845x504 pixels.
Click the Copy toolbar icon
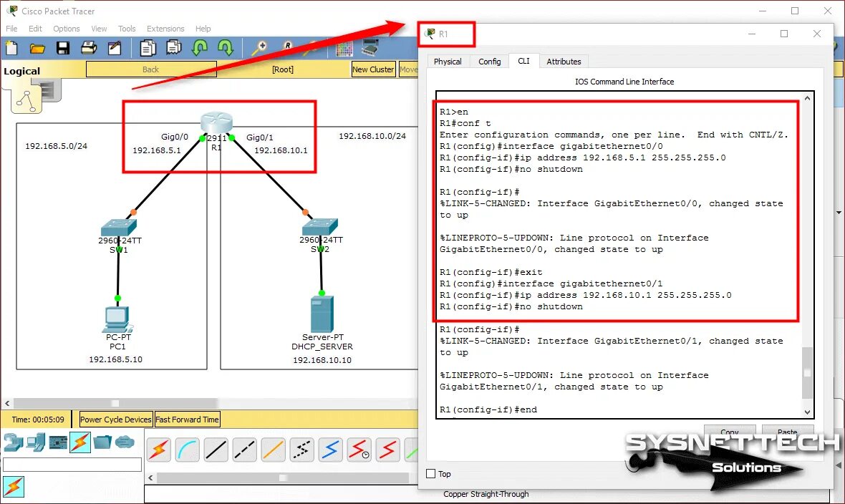pyautogui.click(x=148, y=49)
